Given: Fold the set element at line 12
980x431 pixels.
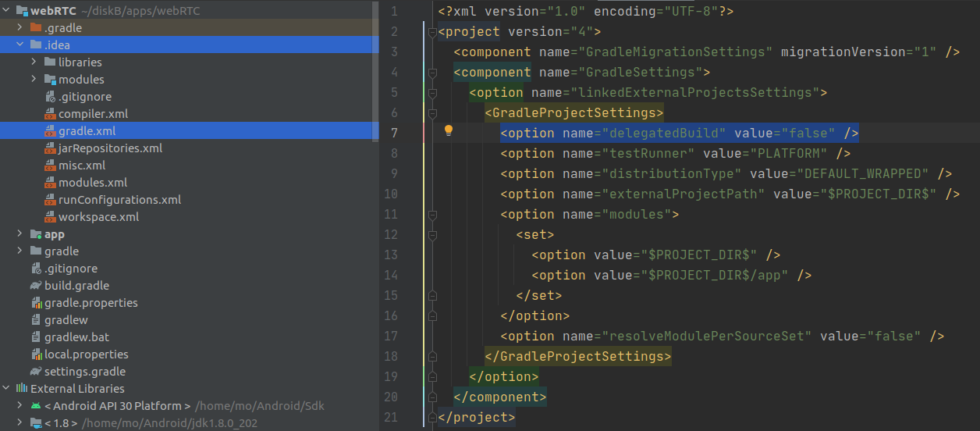Looking at the screenshot, I should pyautogui.click(x=431, y=235).
